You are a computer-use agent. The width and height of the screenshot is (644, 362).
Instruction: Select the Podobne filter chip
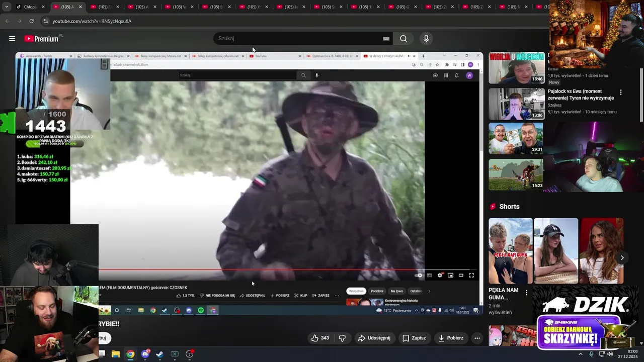(377, 291)
